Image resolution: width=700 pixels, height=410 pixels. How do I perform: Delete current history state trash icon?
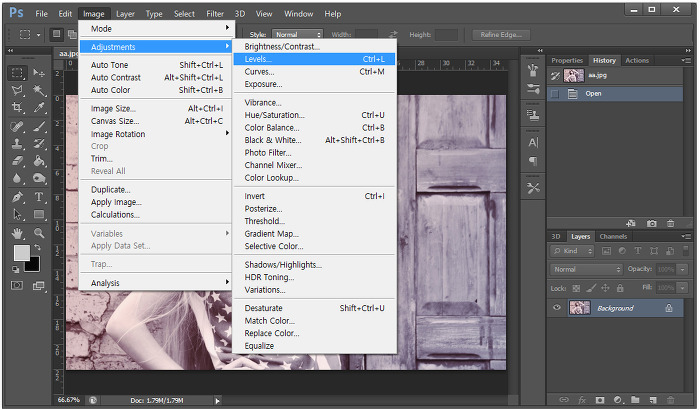click(x=671, y=223)
